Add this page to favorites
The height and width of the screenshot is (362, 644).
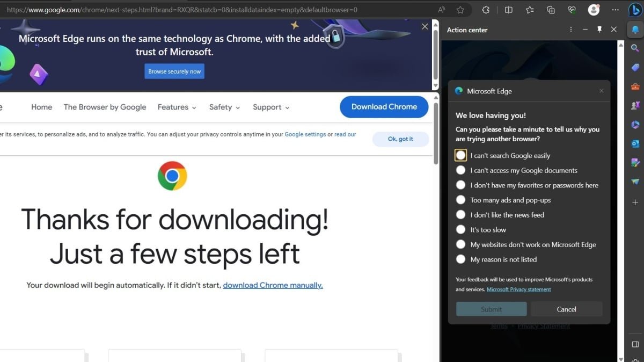click(x=460, y=9)
